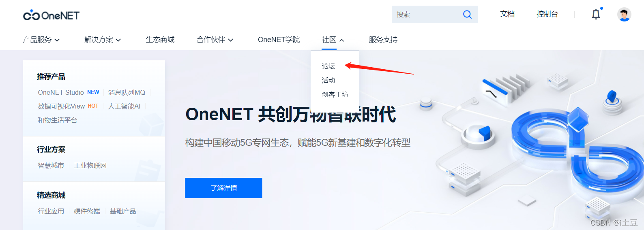Open 消息队列MQ product link

point(127,92)
